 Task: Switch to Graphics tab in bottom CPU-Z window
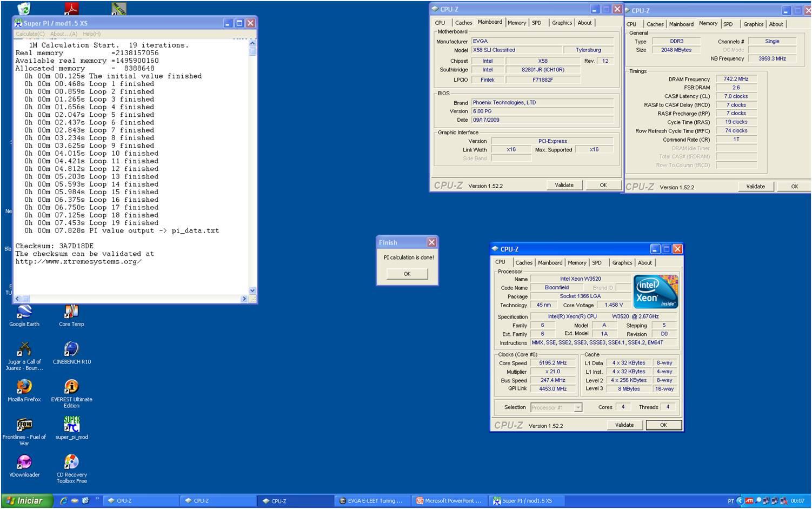622,263
